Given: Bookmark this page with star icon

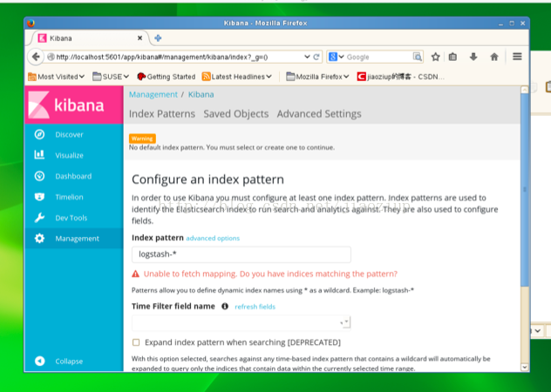Looking at the screenshot, I should tap(435, 57).
